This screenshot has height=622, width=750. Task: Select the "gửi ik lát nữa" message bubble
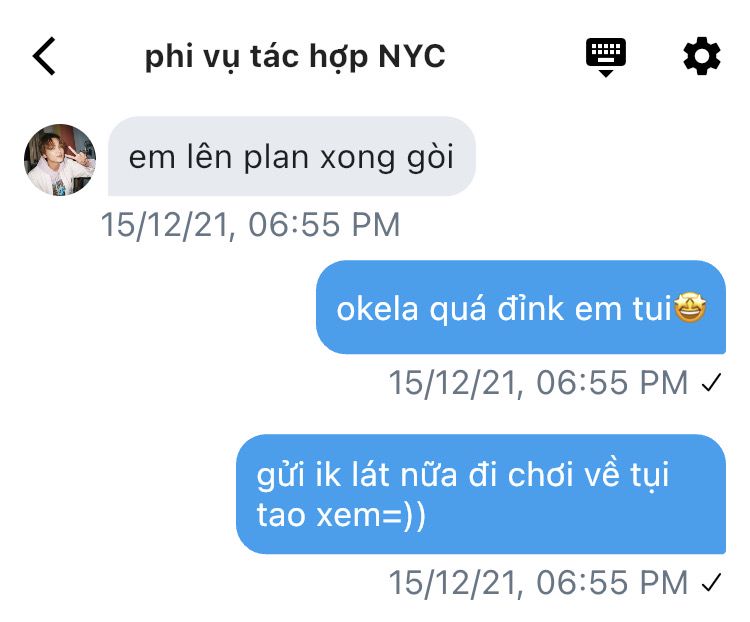481,494
